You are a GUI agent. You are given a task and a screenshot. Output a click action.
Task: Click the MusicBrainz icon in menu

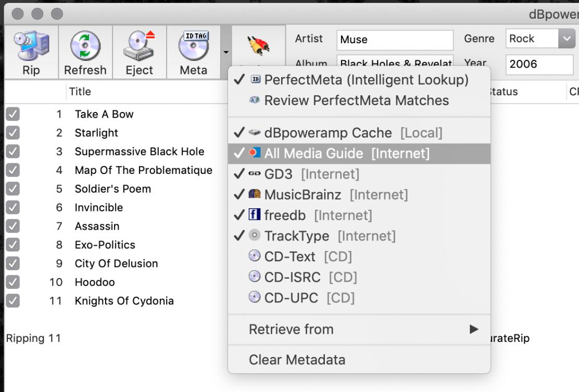(255, 195)
